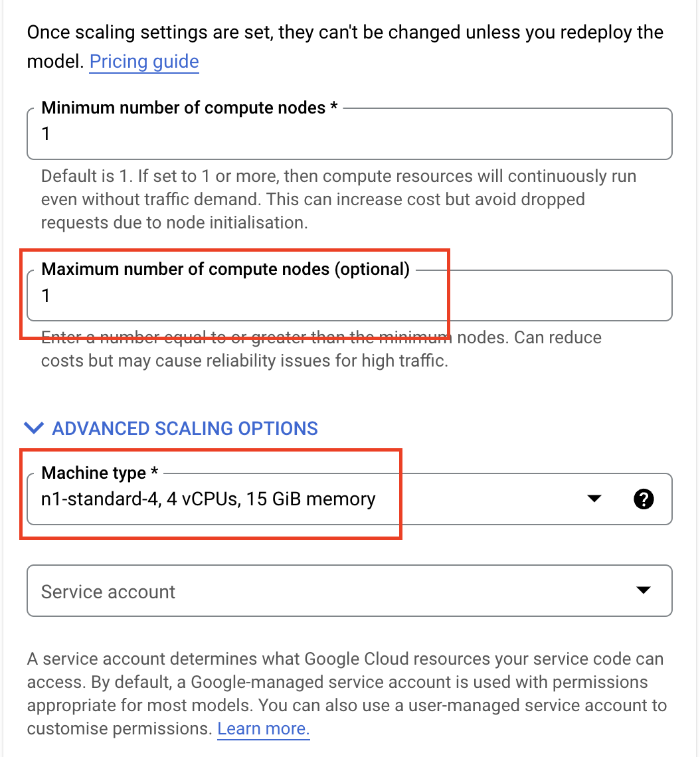The height and width of the screenshot is (757, 700).
Task: Click the ADVANCED SCALING OPTIONS heading text
Action: click(185, 428)
